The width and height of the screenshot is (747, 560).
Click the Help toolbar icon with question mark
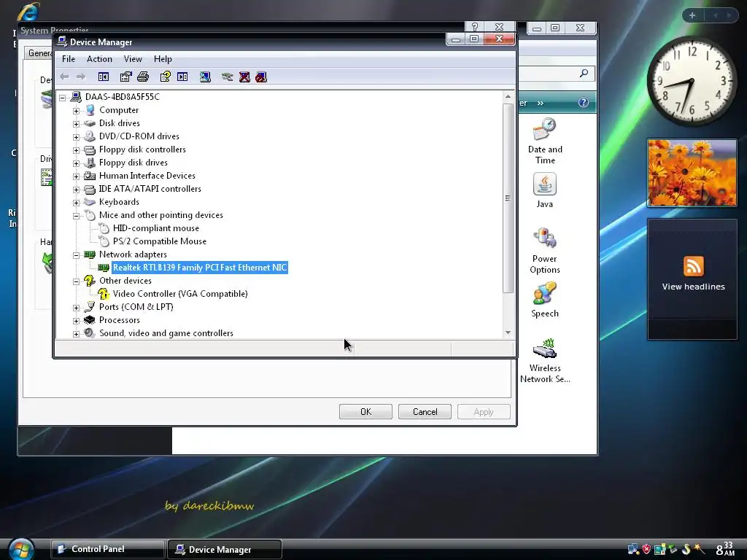pos(166,77)
